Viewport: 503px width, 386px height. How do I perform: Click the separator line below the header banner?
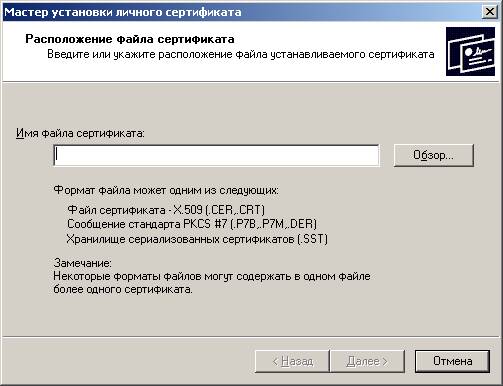(x=251, y=81)
